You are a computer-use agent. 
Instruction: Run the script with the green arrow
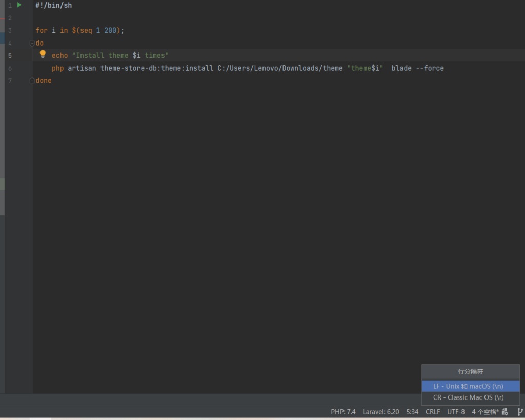(x=19, y=5)
